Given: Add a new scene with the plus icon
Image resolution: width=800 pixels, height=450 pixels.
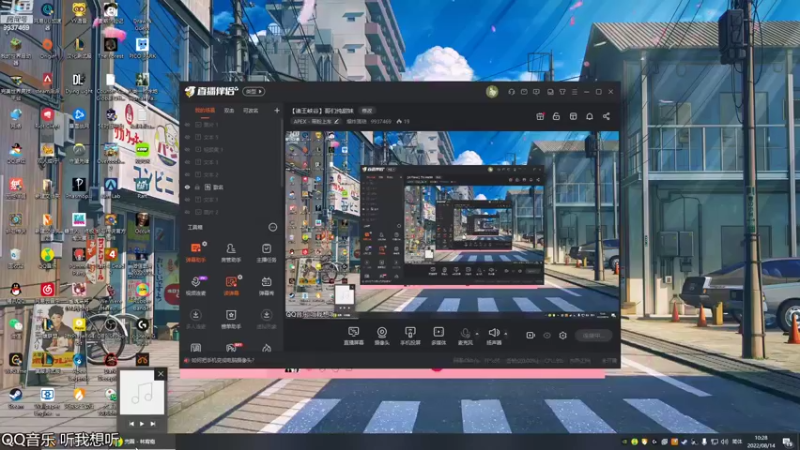Looking at the screenshot, I should [x=277, y=110].
